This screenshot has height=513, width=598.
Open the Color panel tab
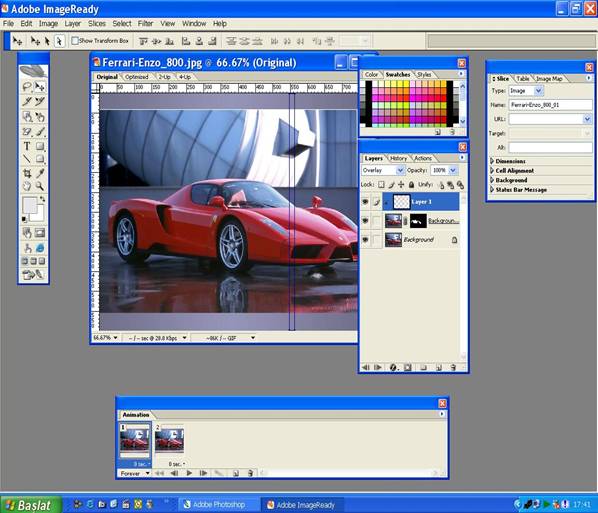click(371, 74)
